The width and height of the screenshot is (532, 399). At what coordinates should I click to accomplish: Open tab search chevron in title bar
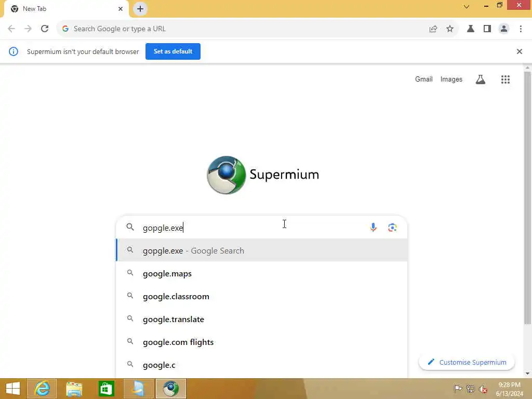(x=467, y=6)
